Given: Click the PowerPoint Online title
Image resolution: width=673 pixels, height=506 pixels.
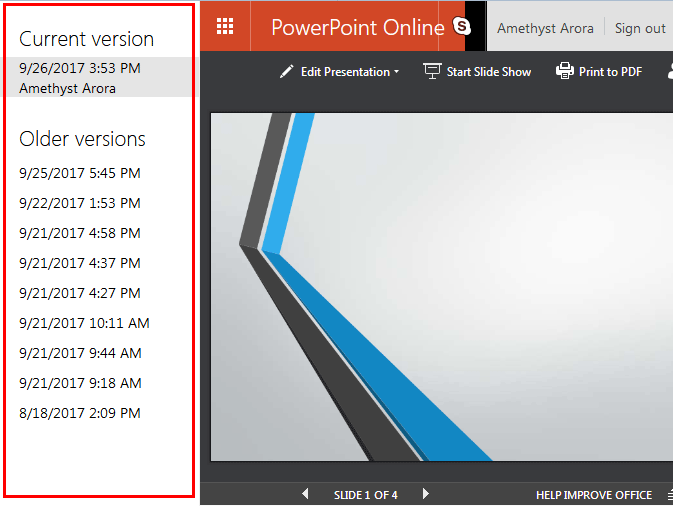Looking at the screenshot, I should point(357,27).
